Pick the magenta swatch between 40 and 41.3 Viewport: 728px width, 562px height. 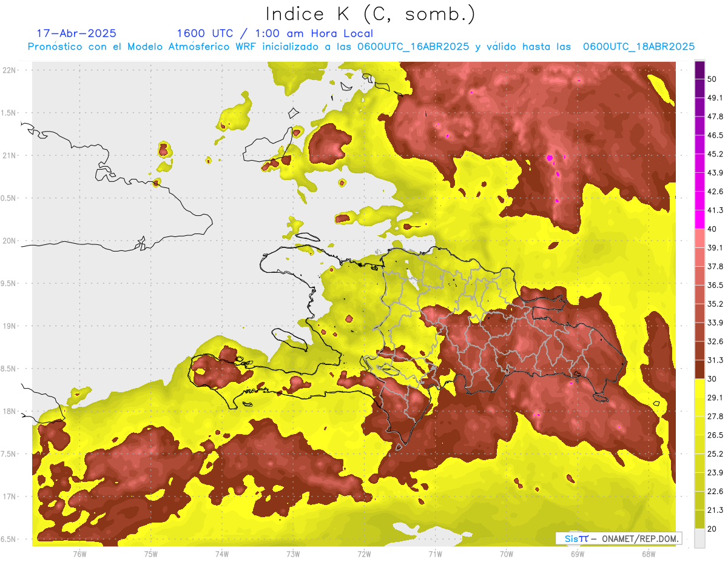(x=699, y=219)
